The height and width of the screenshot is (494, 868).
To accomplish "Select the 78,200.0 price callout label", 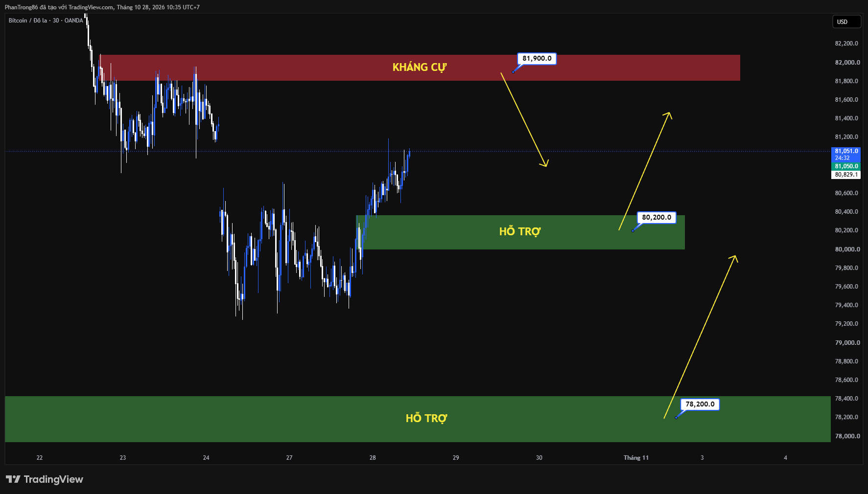I will point(700,404).
